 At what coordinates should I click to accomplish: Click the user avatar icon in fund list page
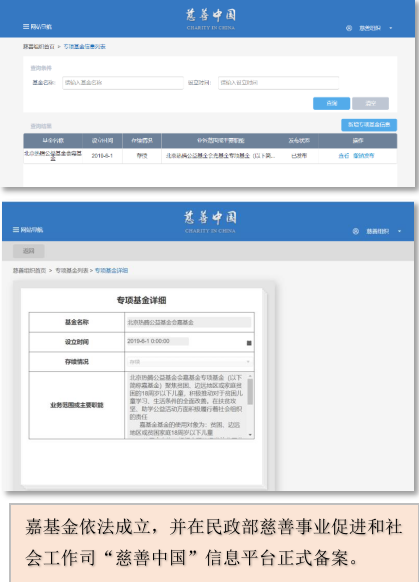tap(348, 28)
